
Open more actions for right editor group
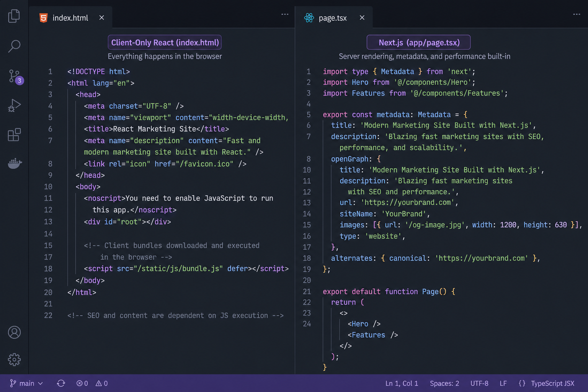click(577, 14)
